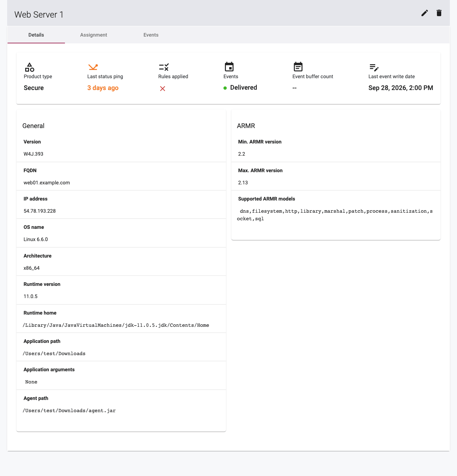
Task: Click the Application path '/Users/test/Downloads'
Action: (54, 354)
